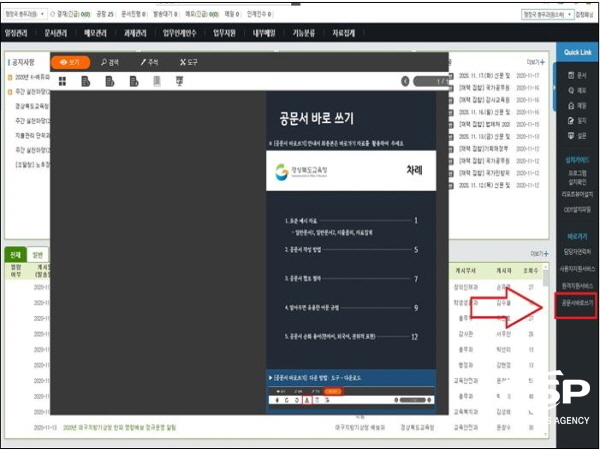Open 업무지원 menu
Image resolution: width=600 pixels, height=450 pixels.
224,33
